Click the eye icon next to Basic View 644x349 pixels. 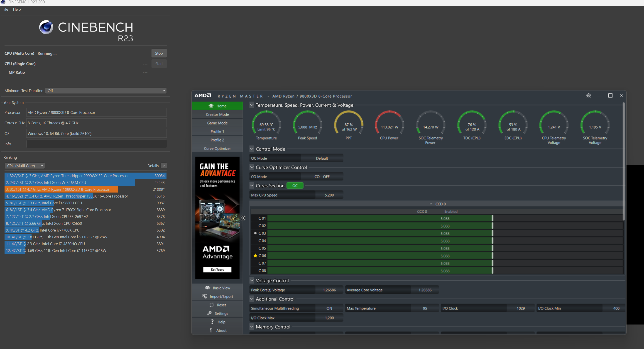coord(207,288)
